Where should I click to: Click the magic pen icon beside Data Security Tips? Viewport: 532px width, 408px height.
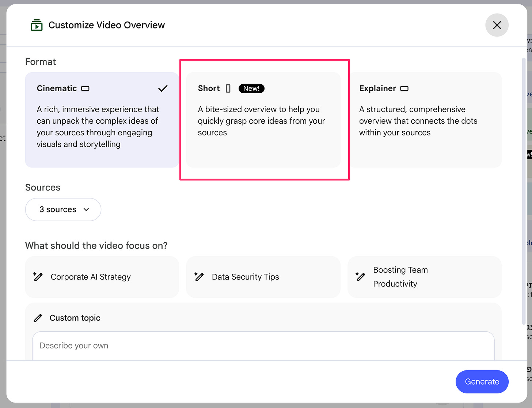[199, 277]
